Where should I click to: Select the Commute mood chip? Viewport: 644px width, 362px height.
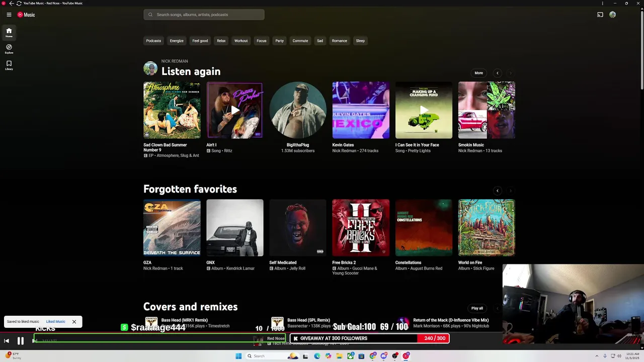300,41
